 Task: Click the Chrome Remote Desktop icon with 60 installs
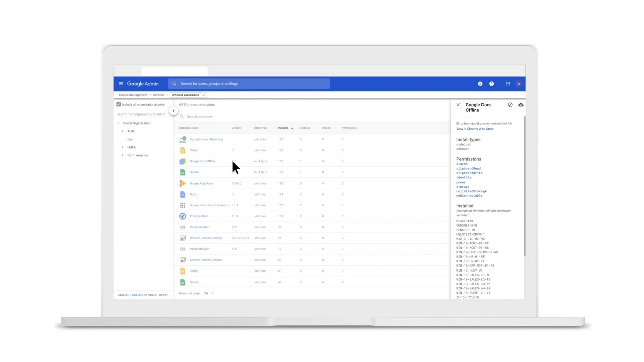183,260
